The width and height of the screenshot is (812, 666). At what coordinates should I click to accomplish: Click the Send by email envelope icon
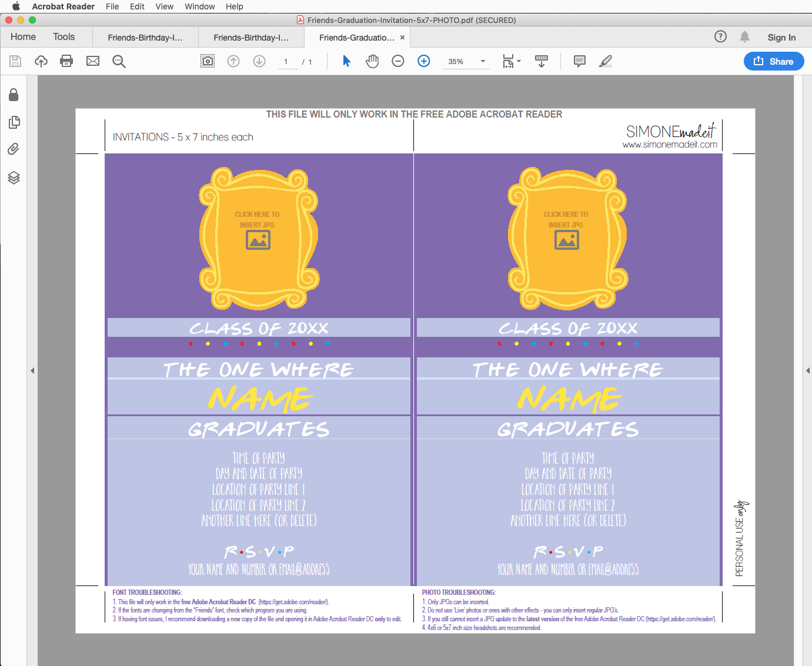[93, 61]
